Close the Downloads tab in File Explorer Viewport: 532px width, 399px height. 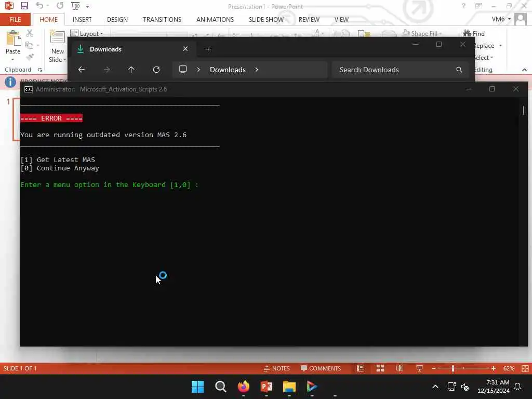coord(185,49)
